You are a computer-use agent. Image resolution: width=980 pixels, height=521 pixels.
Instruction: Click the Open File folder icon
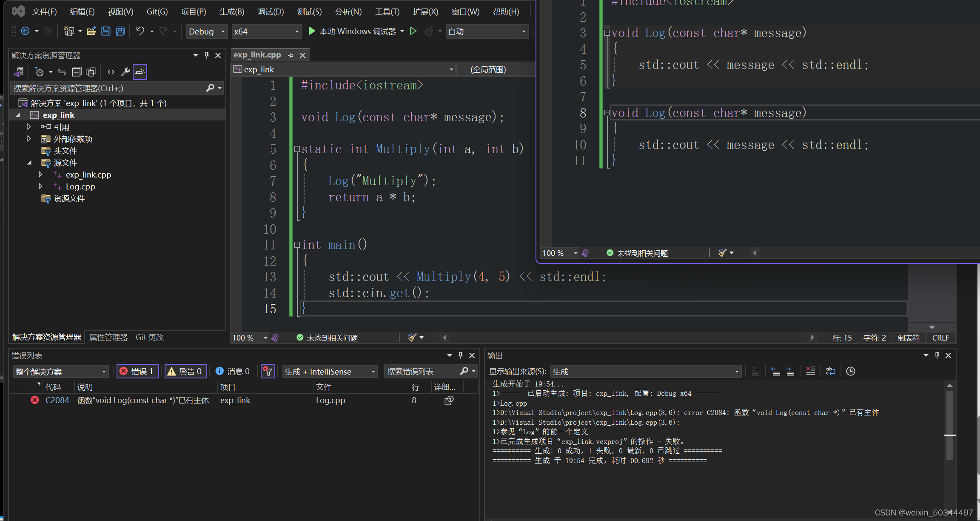tap(91, 31)
